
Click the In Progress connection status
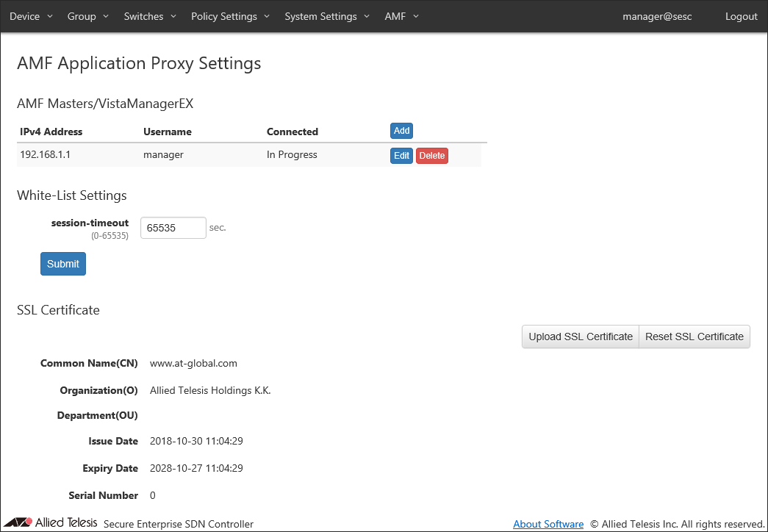pos(292,155)
